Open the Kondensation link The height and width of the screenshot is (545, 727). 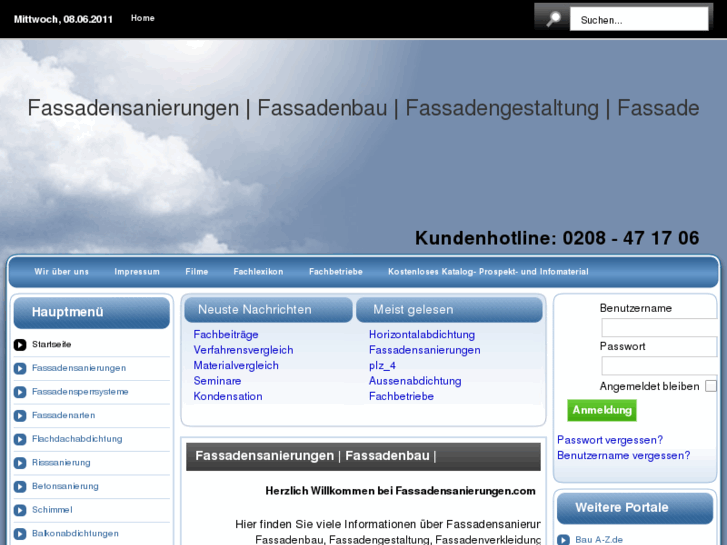(x=228, y=396)
